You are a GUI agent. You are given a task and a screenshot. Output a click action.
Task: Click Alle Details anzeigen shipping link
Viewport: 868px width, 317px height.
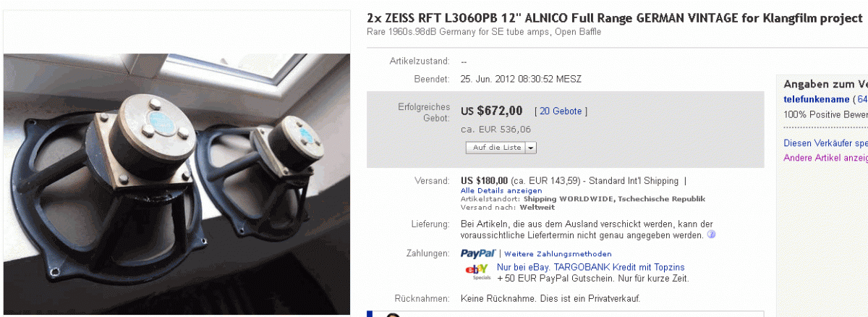click(x=501, y=190)
